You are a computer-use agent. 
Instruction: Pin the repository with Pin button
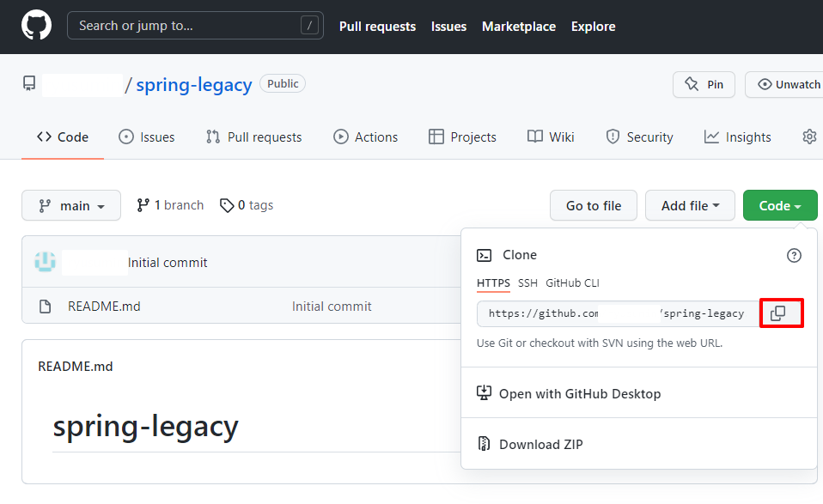tap(704, 84)
